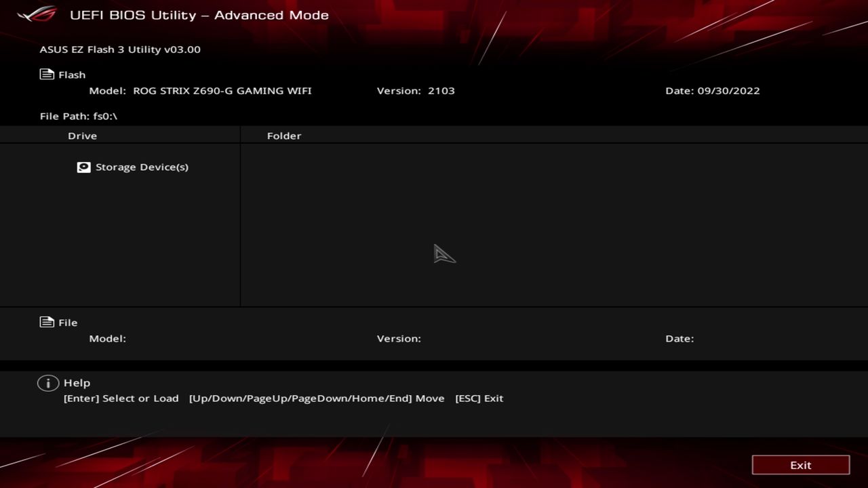This screenshot has width=868, height=488.
Task: Click the Date 09/30/2022 text
Action: [713, 90]
